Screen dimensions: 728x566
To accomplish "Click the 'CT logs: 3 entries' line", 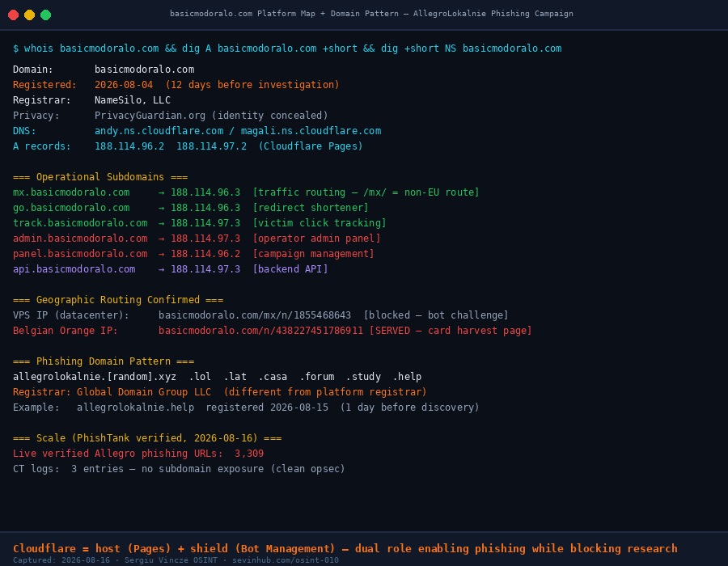I will coord(179,469).
